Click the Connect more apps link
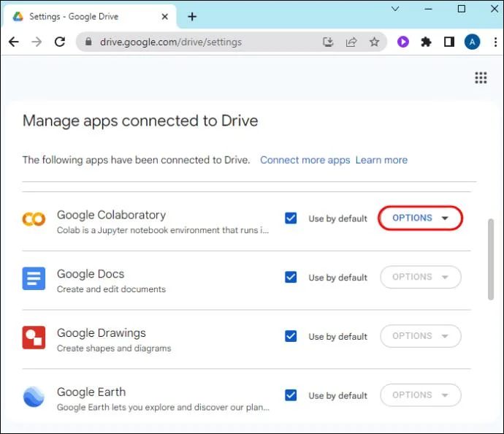Image resolution: width=504 pixels, height=434 pixels. pos(305,160)
